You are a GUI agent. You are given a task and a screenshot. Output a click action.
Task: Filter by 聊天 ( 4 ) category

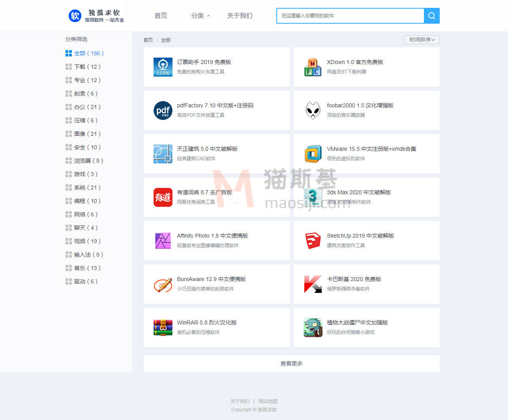click(86, 228)
